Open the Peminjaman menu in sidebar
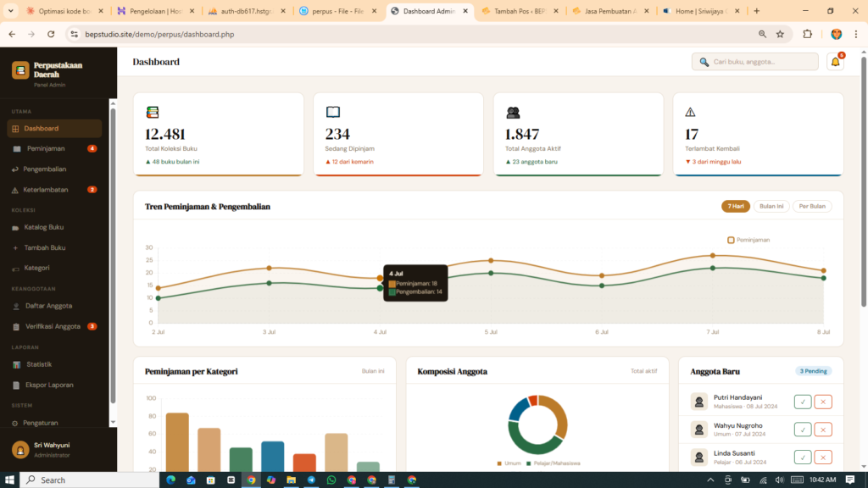The height and width of the screenshot is (488, 868). [46, 148]
